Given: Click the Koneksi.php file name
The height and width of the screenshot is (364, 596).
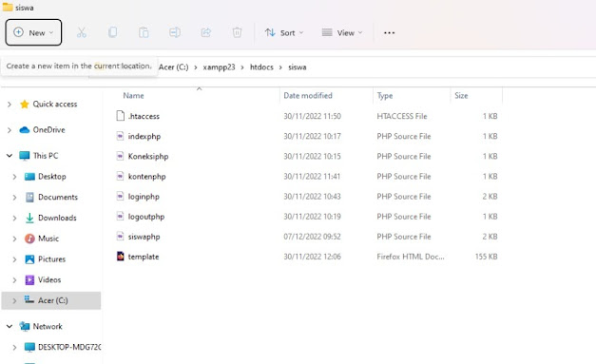Looking at the screenshot, I should pos(148,156).
